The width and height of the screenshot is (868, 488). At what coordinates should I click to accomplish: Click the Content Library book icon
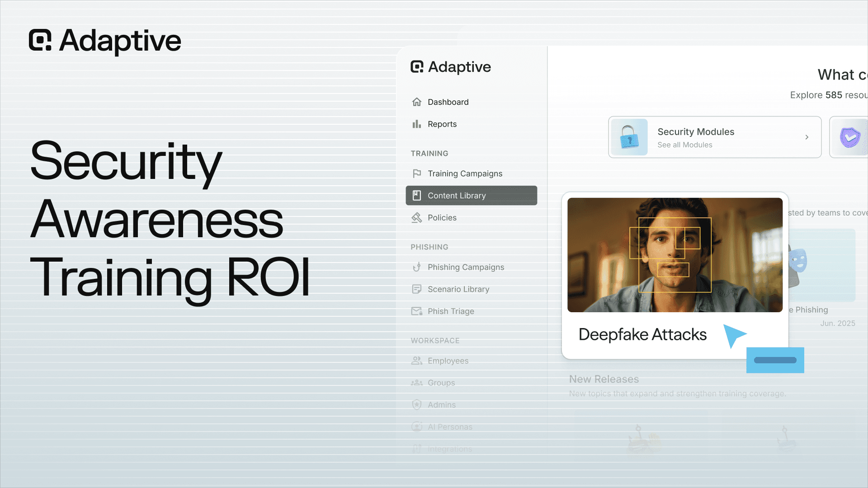(417, 196)
